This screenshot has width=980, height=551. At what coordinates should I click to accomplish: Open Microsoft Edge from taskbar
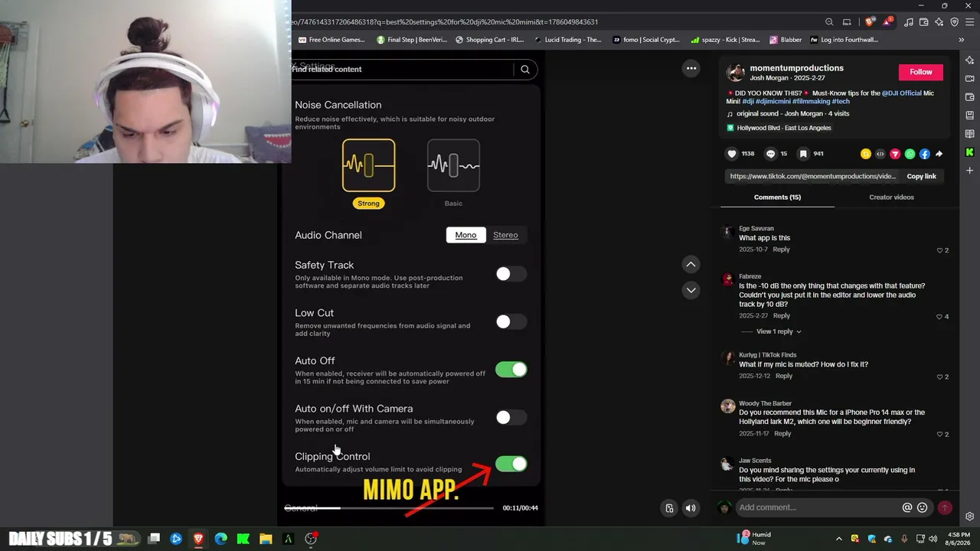[220, 539]
